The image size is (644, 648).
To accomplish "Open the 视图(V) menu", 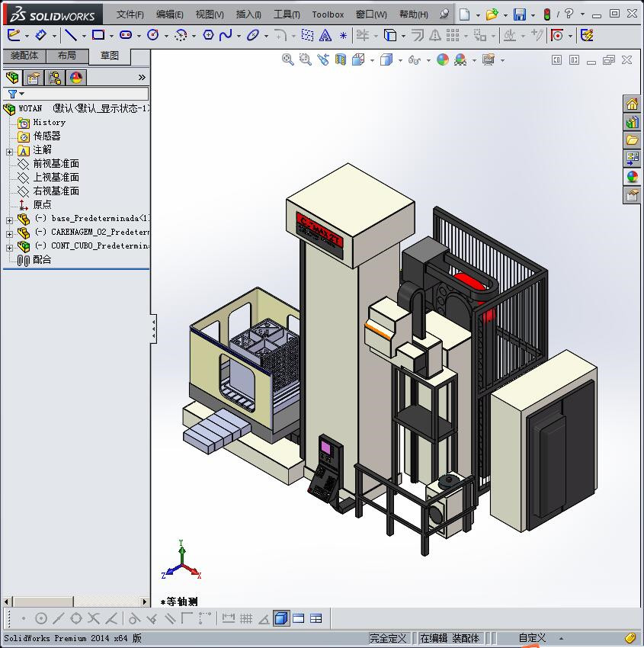I will point(210,14).
